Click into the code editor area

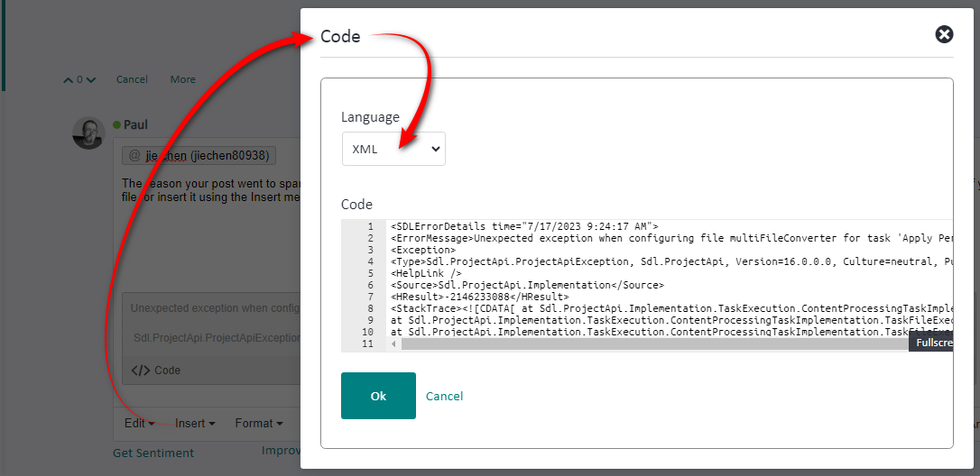coord(669,279)
